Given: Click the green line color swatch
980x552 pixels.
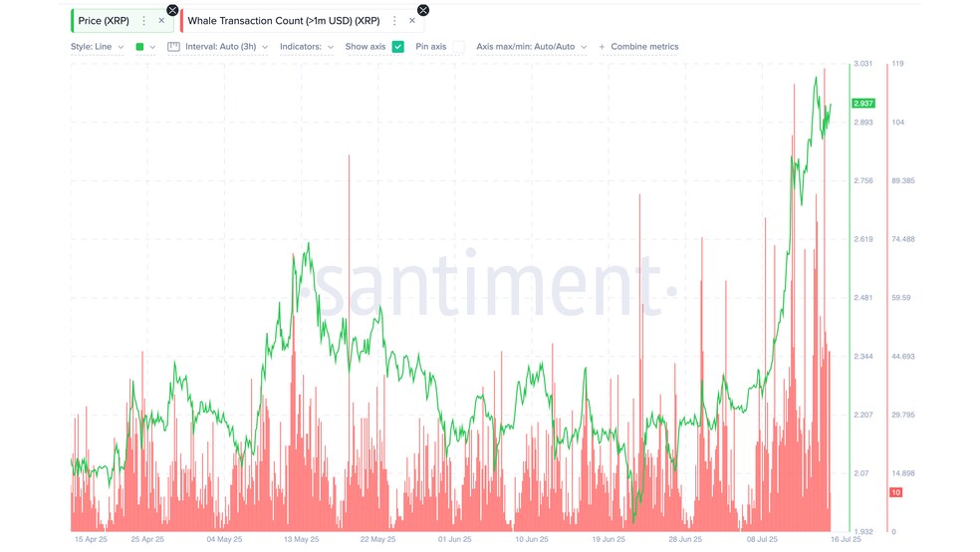Looking at the screenshot, I should (140, 47).
